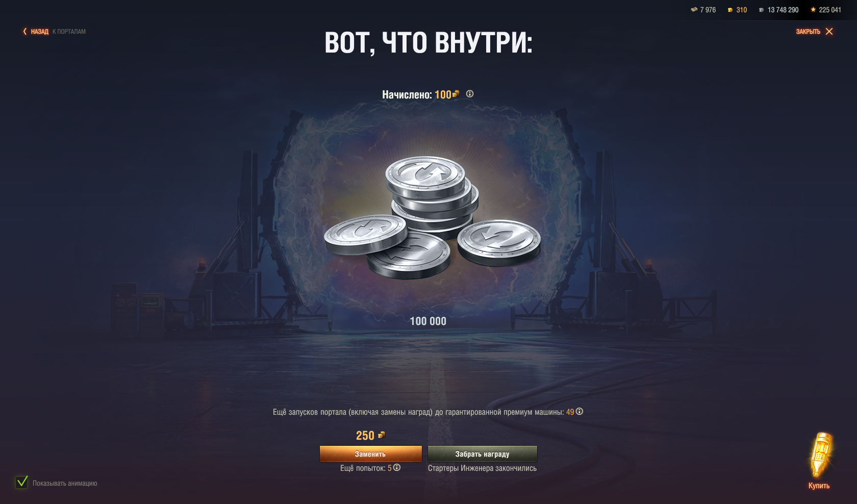857x504 pixels.
Task: Toggle the Показывать анимацию checkbox
Action: coord(21,482)
